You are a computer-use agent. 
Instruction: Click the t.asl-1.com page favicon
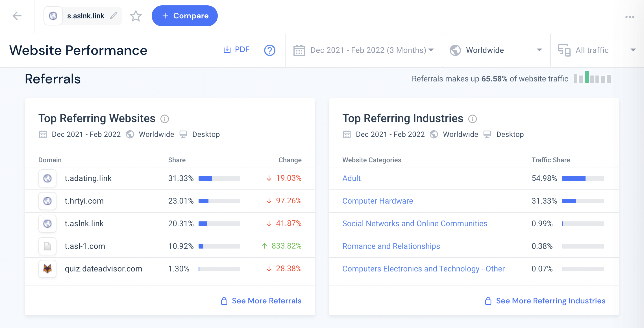[47, 246]
